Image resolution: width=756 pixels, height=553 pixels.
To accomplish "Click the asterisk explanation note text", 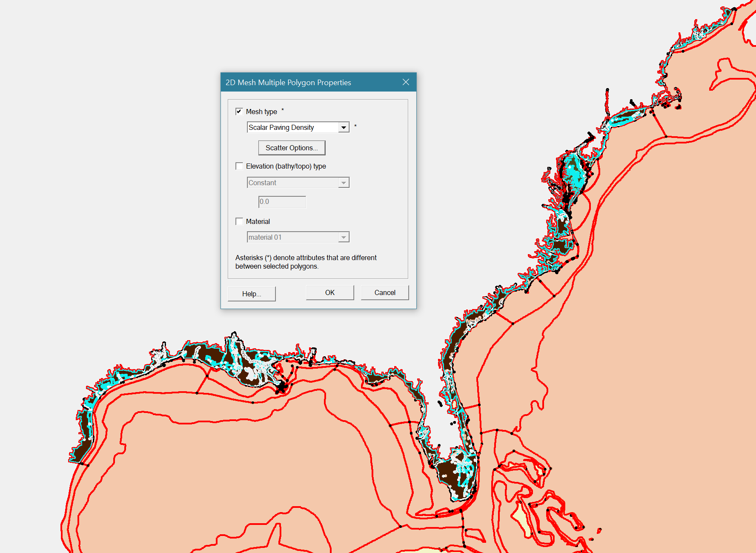I will point(306,262).
